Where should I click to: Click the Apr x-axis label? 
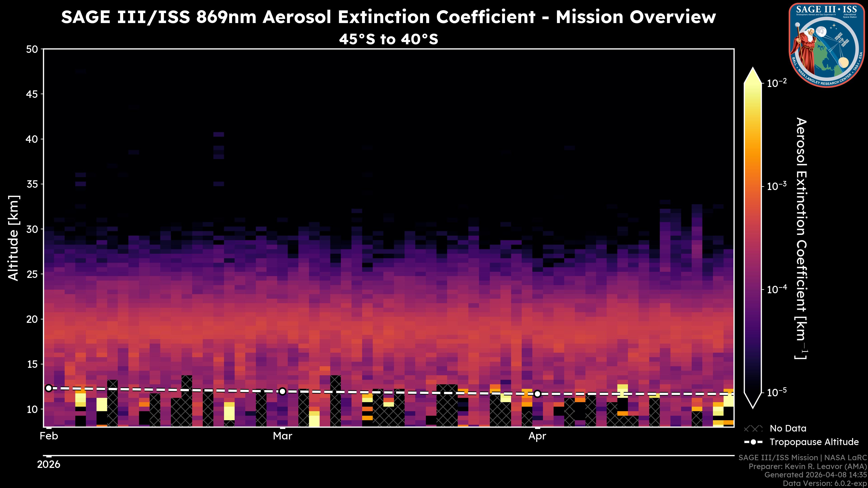537,436
